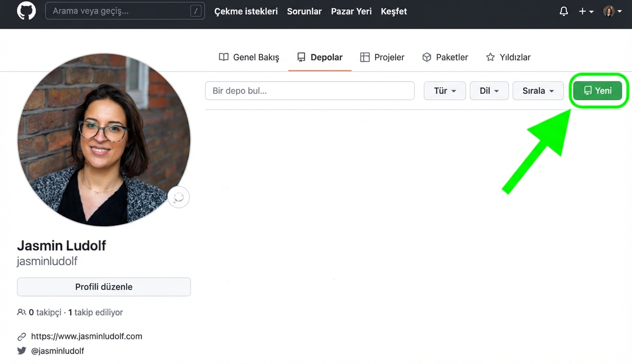Open Pazar Yeri from the top menu
The image size is (632, 364).
[x=351, y=11]
